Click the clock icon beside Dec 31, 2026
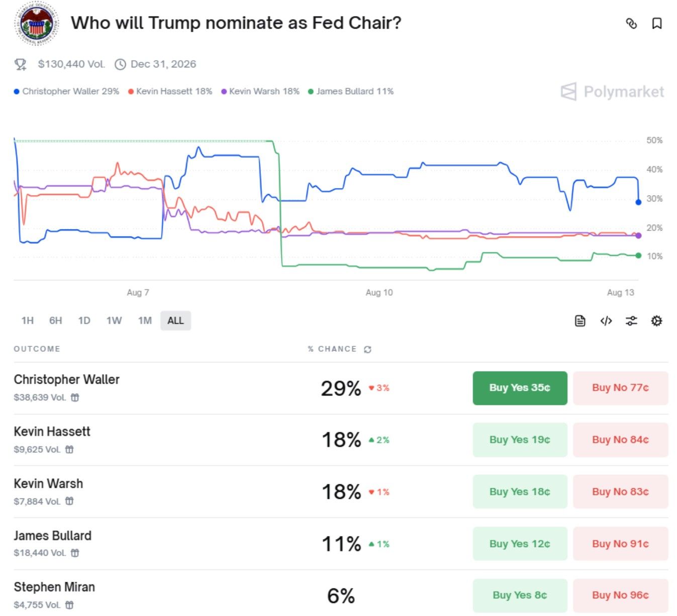The height and width of the screenshot is (616, 677). [120, 64]
